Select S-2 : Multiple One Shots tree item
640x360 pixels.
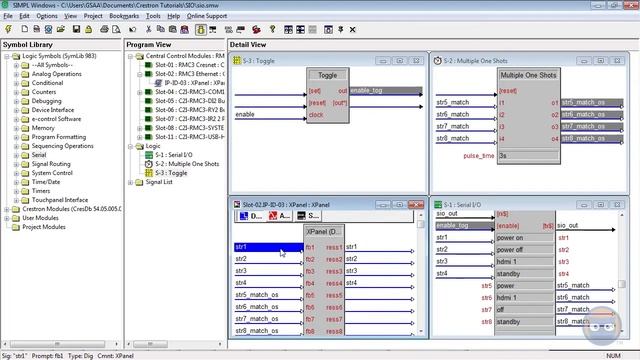(187, 164)
